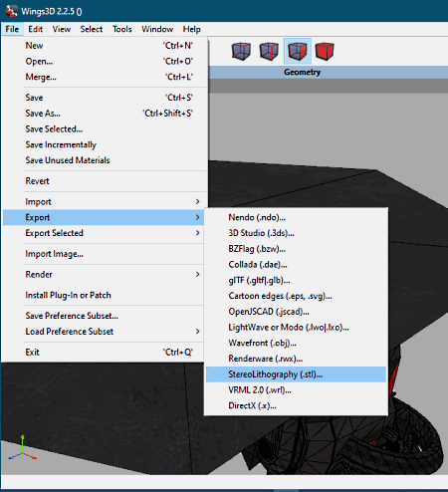Export as OpenJSCAD (.jscad)...
Image resolution: width=448 pixels, height=492 pixels.
pyautogui.click(x=296, y=312)
